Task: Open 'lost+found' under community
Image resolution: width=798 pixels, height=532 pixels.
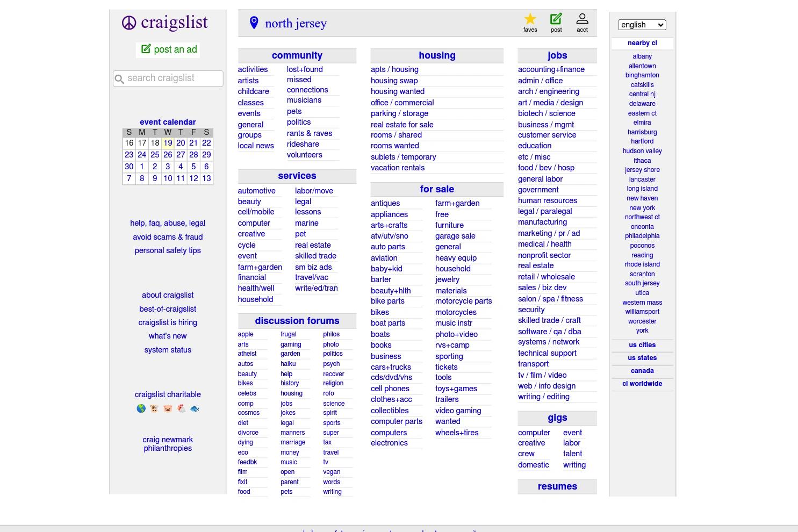Action: [305, 69]
